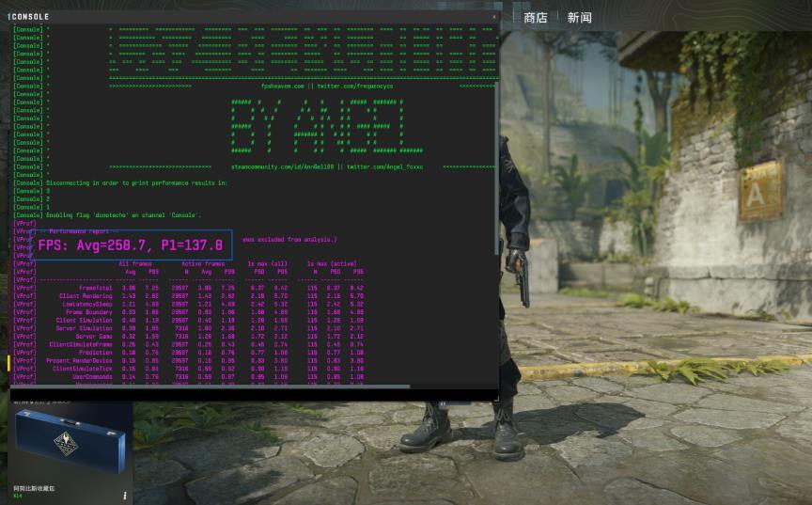Viewport: 812px width, 505px height.
Task: Click the Server Game row label
Action: [x=94, y=336]
